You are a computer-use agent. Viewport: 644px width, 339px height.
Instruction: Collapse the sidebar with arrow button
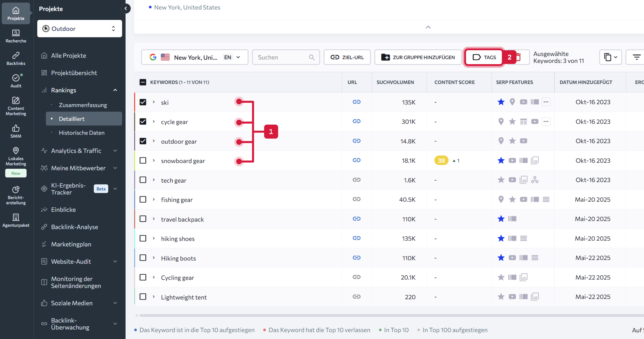tap(126, 8)
